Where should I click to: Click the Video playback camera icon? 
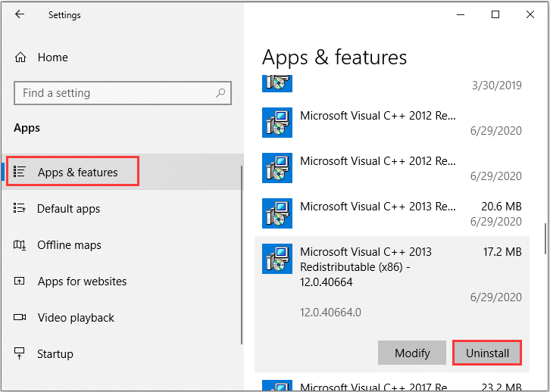point(19,317)
